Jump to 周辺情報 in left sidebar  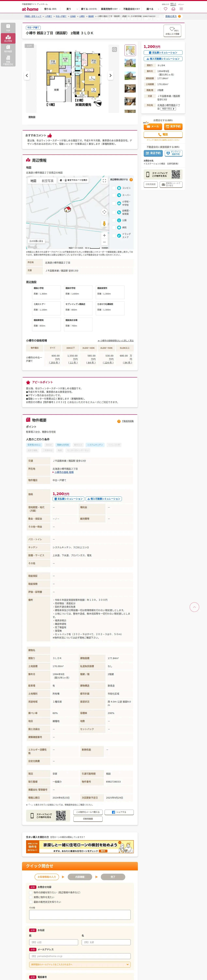point(8,38)
